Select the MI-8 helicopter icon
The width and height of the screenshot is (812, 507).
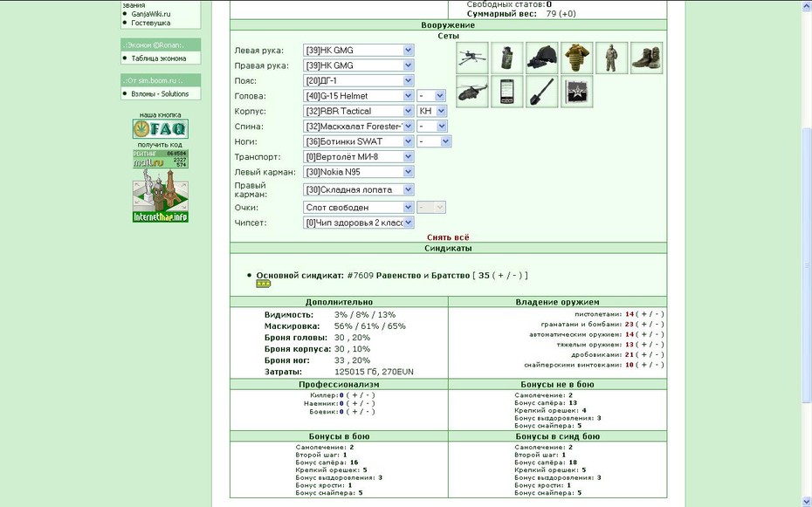click(471, 92)
